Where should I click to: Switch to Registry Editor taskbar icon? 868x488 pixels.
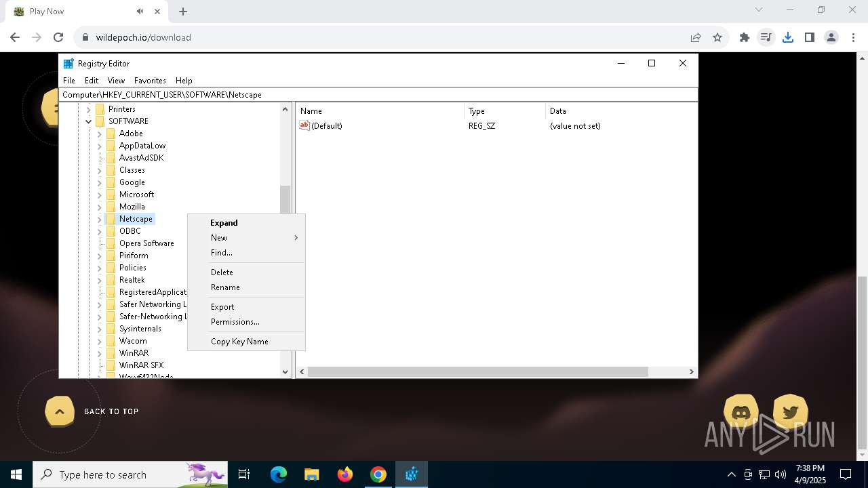click(411, 474)
